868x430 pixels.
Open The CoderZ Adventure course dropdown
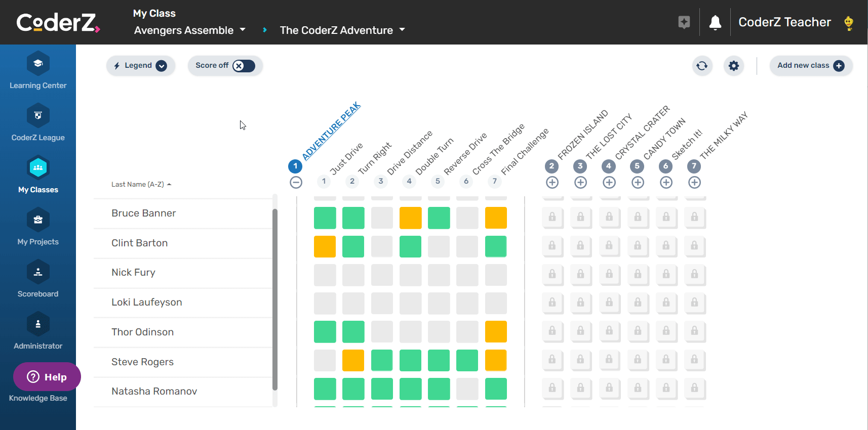coord(342,30)
